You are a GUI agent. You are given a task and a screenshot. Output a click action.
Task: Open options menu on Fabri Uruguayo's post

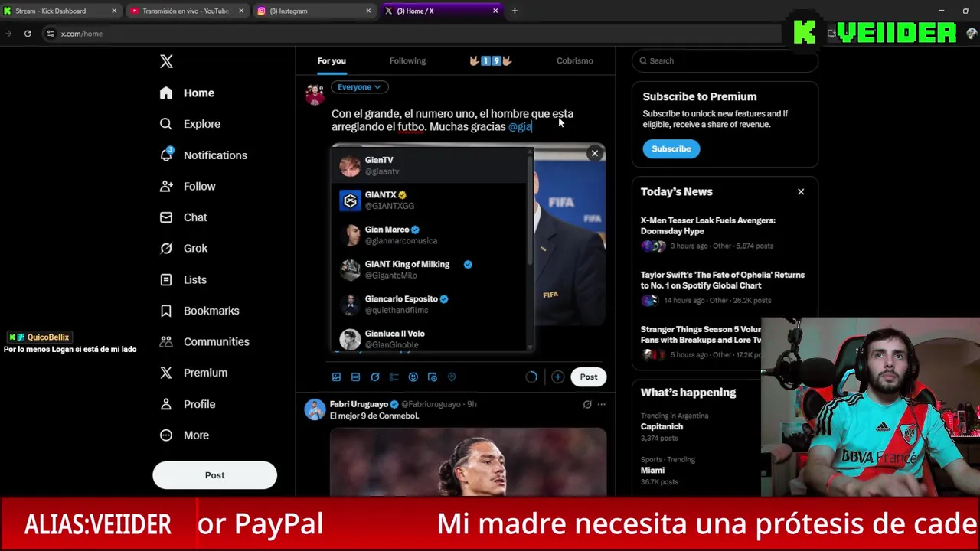(601, 404)
